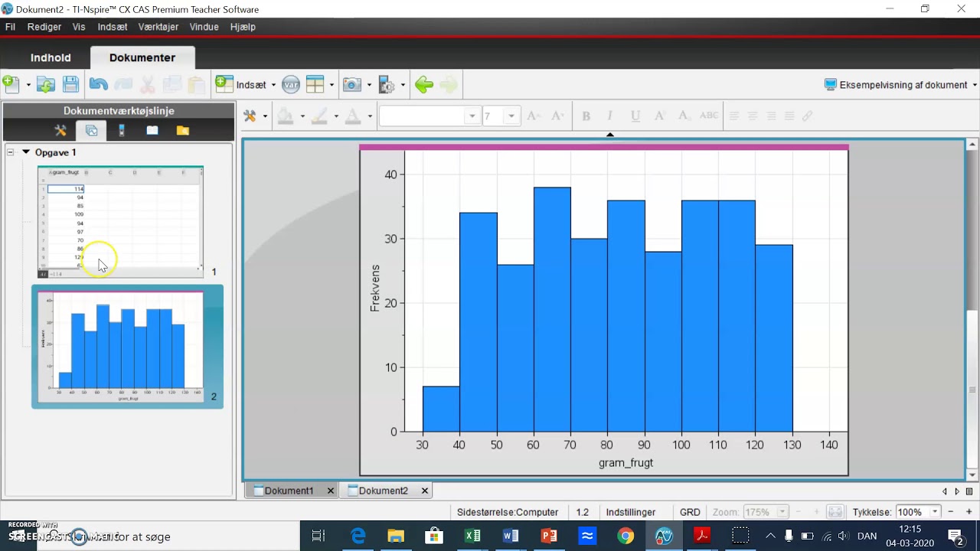The width and height of the screenshot is (980, 551).
Task: Open the Tykkelse 100% dropdown
Action: (x=934, y=512)
